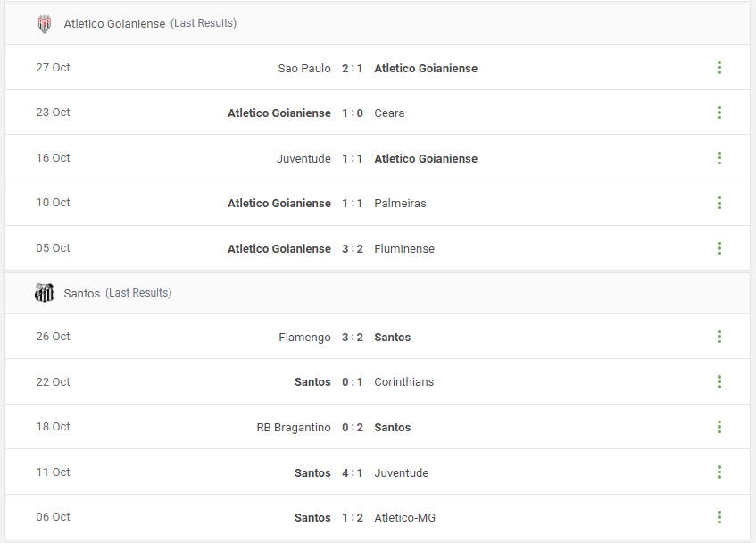The image size is (756, 543).
Task: Click the Santos club crest
Action: point(45,293)
